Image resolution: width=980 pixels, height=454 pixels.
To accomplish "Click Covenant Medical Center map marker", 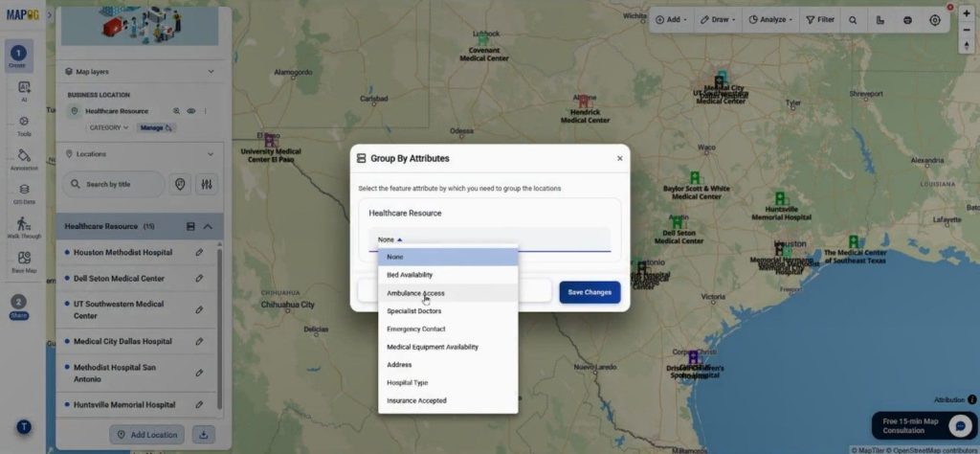I will pyautogui.click(x=483, y=38).
